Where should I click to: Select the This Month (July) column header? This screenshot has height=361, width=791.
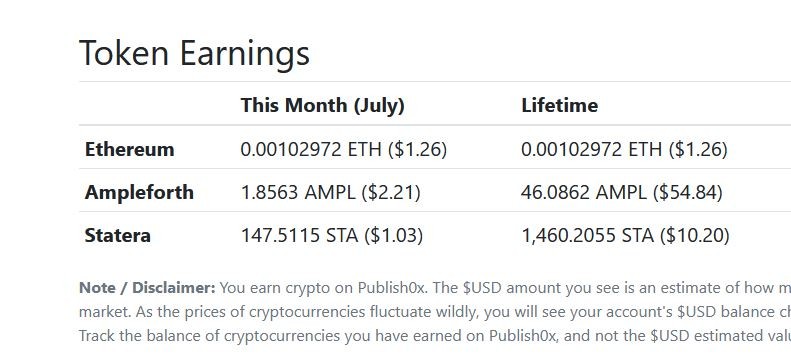[322, 105]
